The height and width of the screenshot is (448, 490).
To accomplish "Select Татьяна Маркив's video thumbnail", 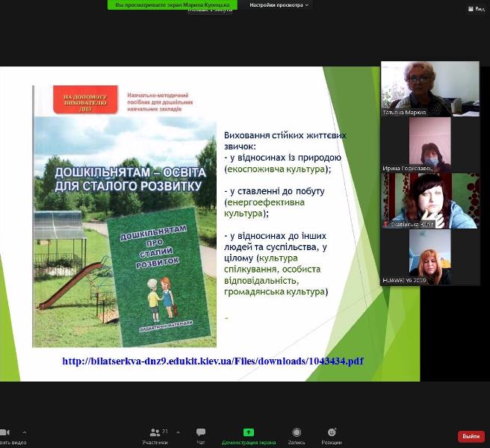I will (x=429, y=89).
